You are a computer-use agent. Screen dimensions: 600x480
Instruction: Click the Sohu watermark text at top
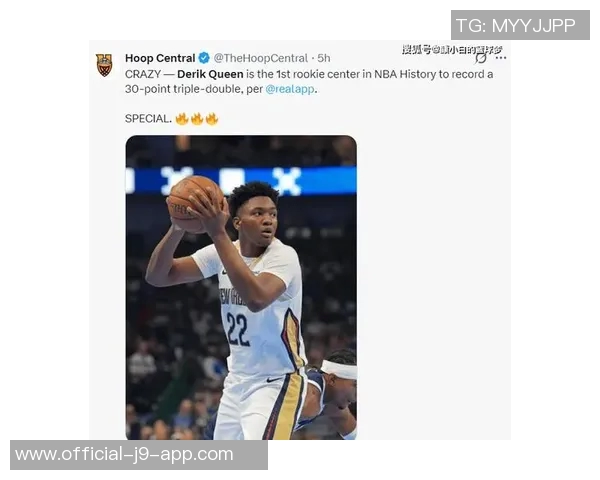452,50
